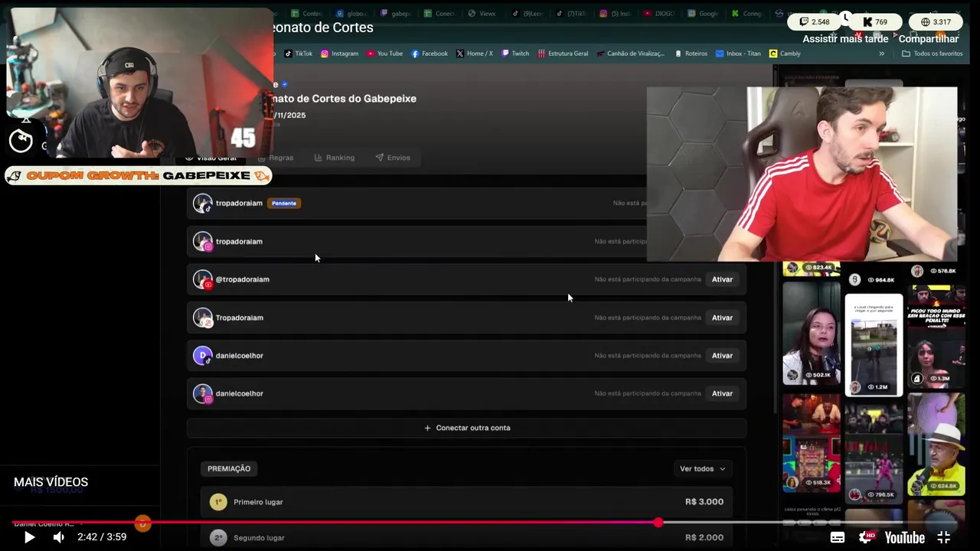The width and height of the screenshot is (980, 551).
Task: Click tropadoraiam TikTok account avatar
Action: pos(202,204)
